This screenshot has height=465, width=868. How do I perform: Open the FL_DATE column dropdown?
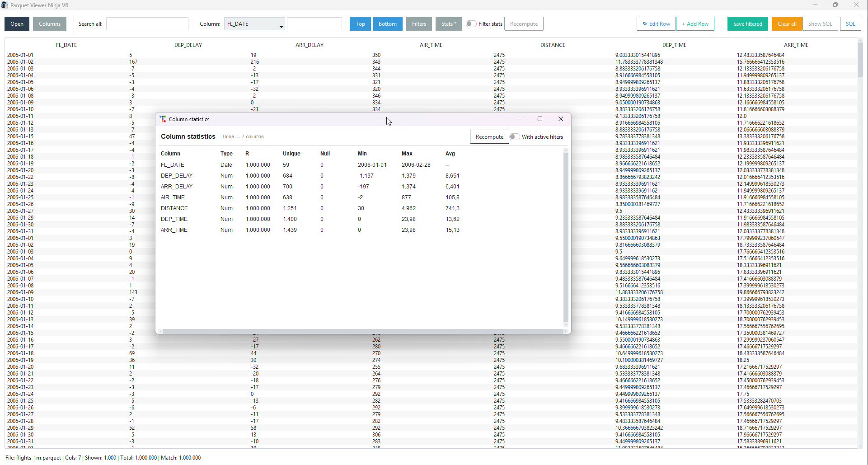(254, 24)
